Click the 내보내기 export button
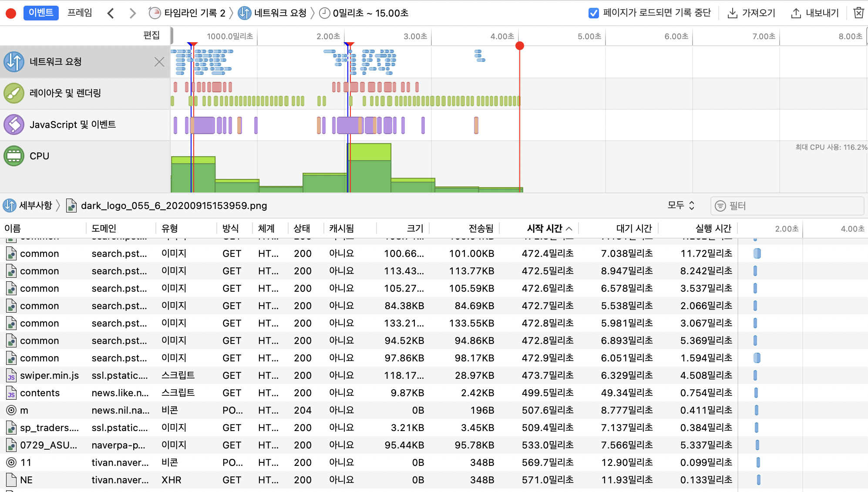The width and height of the screenshot is (868, 492). pos(814,13)
